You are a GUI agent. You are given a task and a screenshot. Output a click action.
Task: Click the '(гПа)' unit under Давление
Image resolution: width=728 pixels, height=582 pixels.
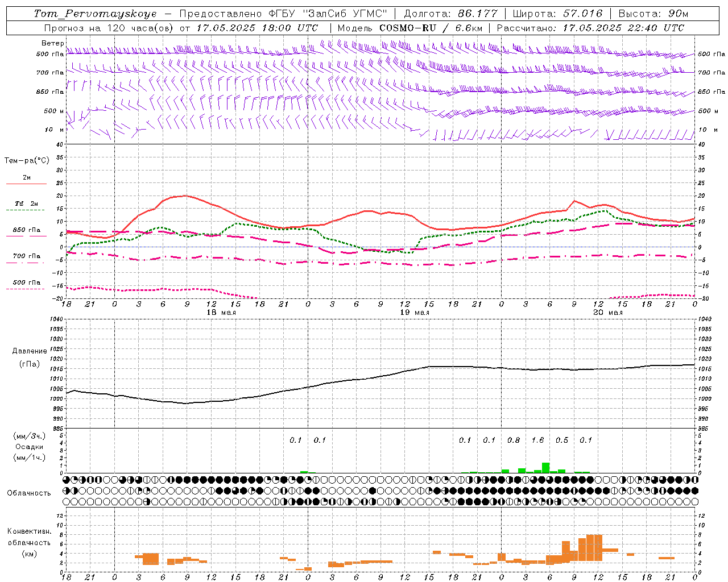pyautogui.click(x=30, y=364)
